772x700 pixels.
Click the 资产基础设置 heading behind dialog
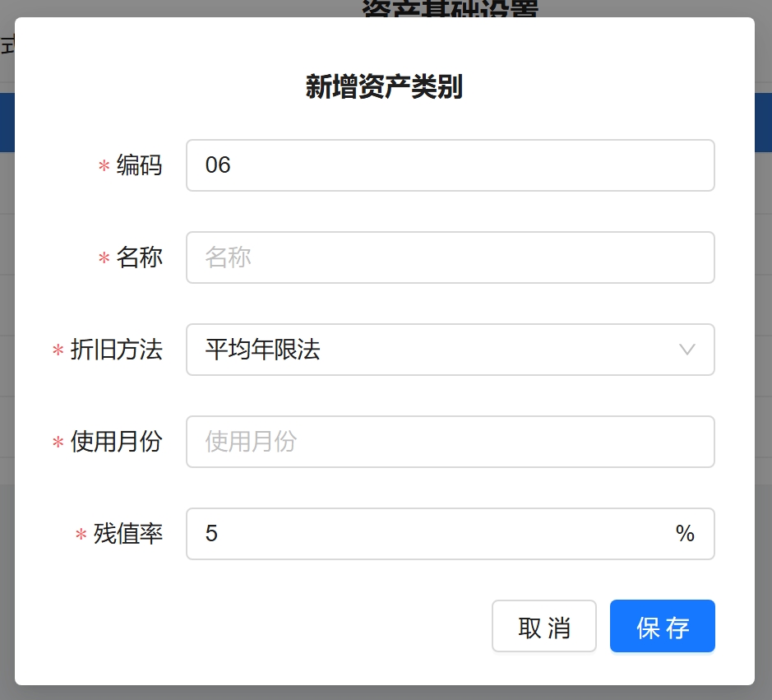(x=450, y=8)
